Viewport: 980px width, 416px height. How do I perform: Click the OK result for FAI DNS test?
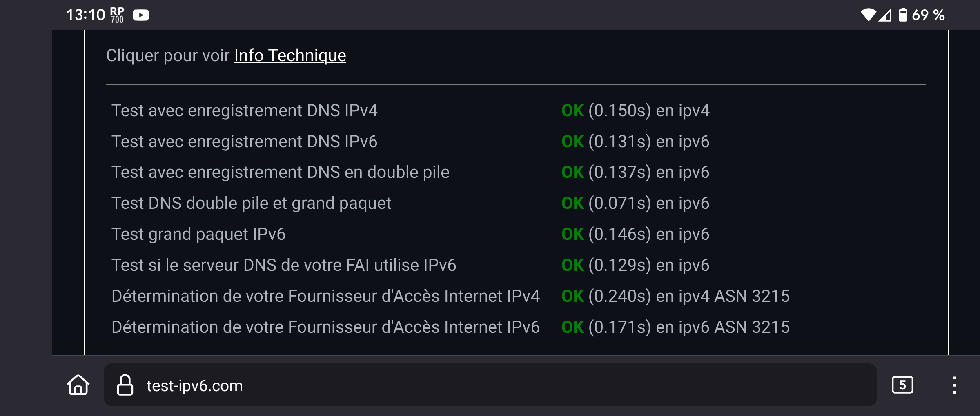pyautogui.click(x=572, y=265)
